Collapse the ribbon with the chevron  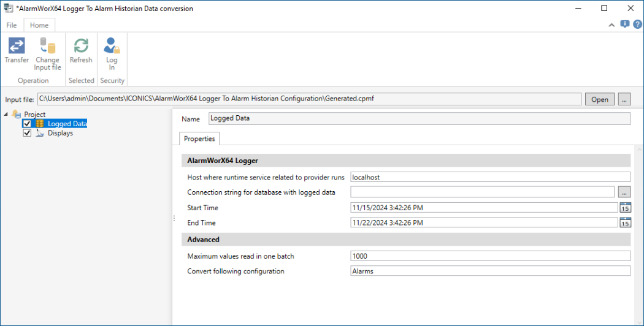coord(611,25)
